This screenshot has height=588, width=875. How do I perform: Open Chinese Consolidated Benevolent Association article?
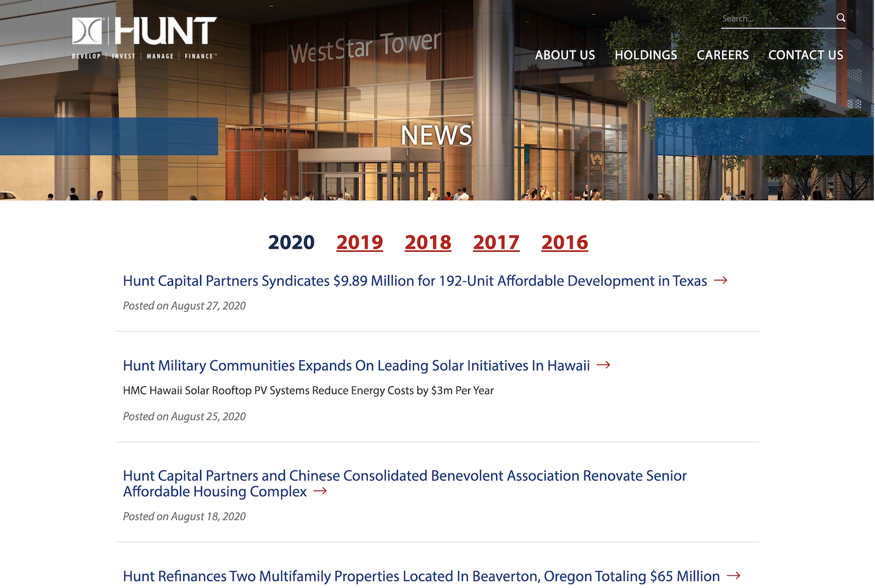pyautogui.click(x=405, y=484)
